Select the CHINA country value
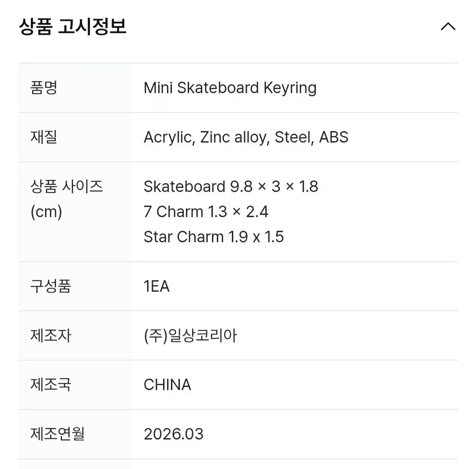This screenshot has height=469, width=476. point(167,384)
